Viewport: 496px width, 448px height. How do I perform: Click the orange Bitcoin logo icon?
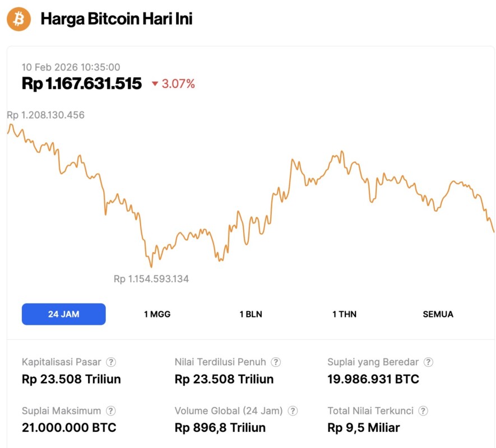tap(18, 19)
